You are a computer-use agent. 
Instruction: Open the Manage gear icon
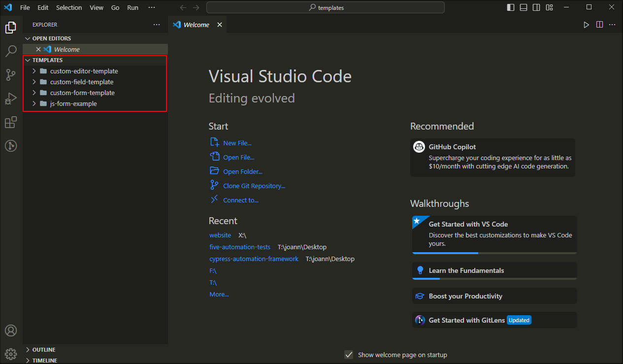point(11,354)
